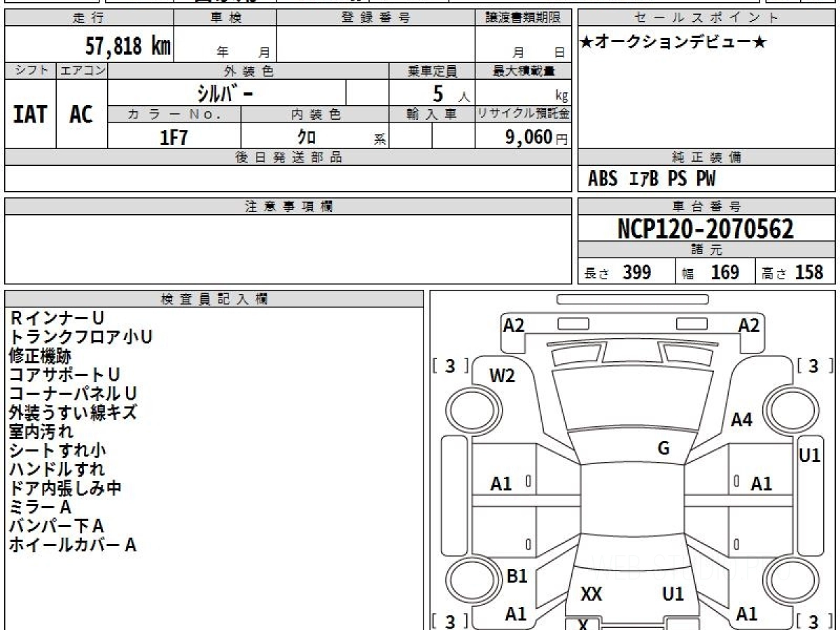Image resolution: width=840 pixels, height=630 pixels.
Task: Click the 走行 header cell
Action: (x=88, y=18)
